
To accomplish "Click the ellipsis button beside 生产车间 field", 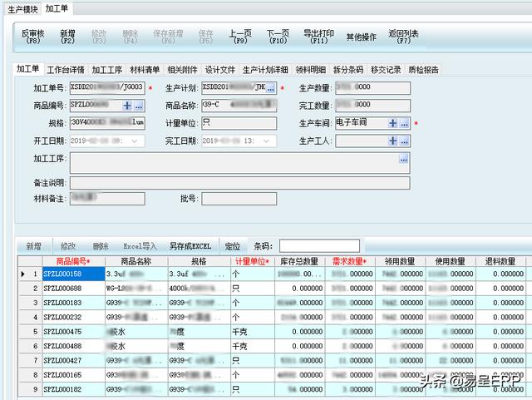I will (x=404, y=123).
